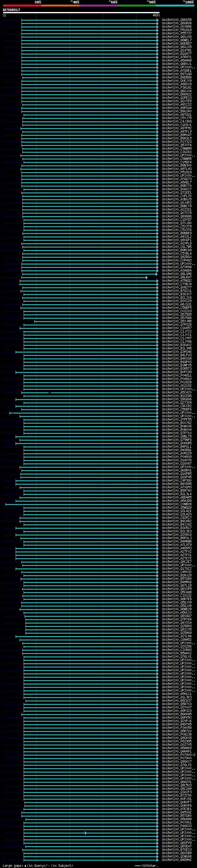197x868 pixels.
Task: Select label UniRef100_Q6R0J1
Action: [176, 64]
